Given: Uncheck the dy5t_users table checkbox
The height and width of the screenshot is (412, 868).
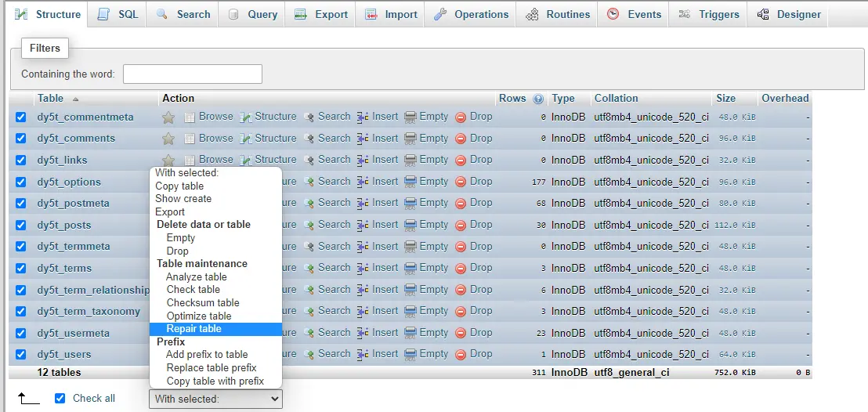Looking at the screenshot, I should [21, 354].
